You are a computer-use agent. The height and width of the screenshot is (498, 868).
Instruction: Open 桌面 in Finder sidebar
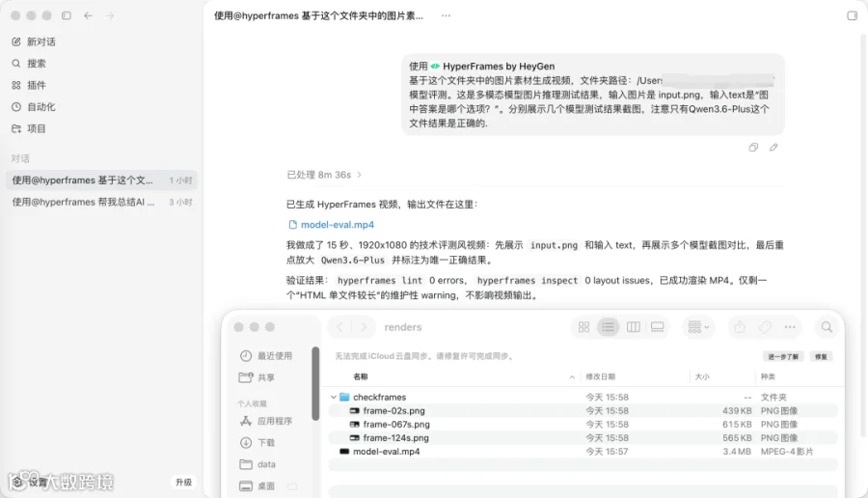tap(258, 485)
